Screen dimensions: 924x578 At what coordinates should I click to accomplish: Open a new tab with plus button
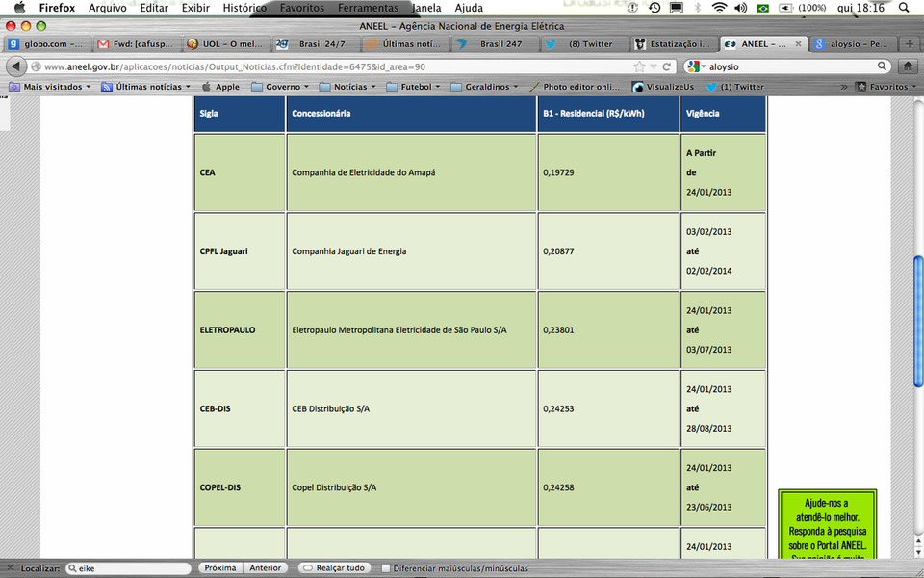coord(910,44)
